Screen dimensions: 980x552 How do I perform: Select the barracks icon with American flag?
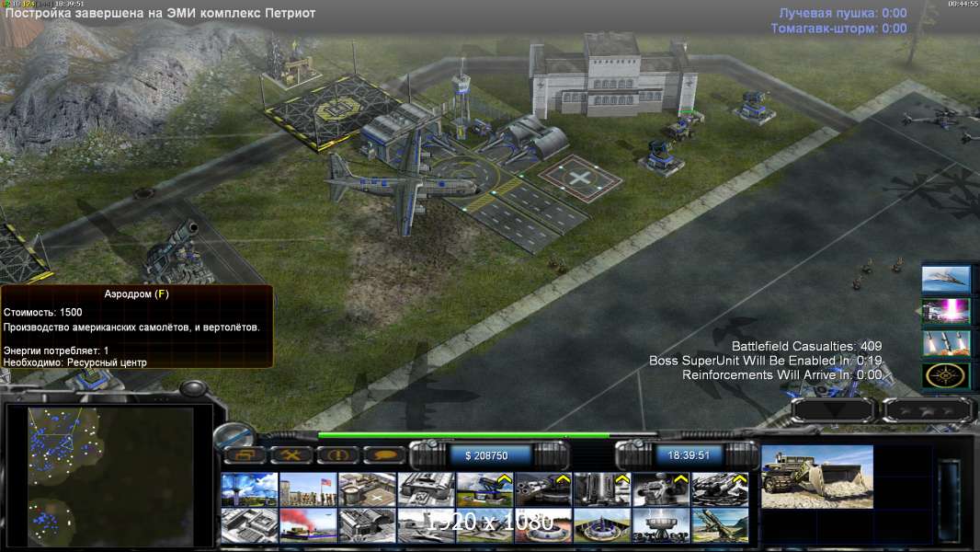point(308,489)
